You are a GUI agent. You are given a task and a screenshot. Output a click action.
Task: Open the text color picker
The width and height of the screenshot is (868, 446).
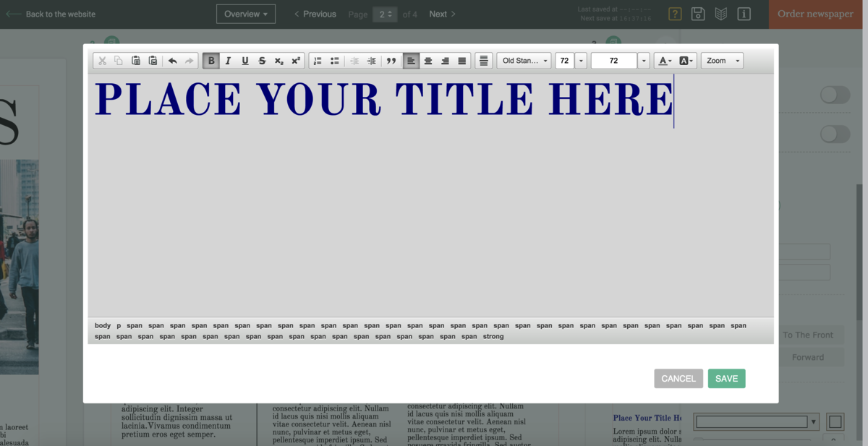coord(664,61)
